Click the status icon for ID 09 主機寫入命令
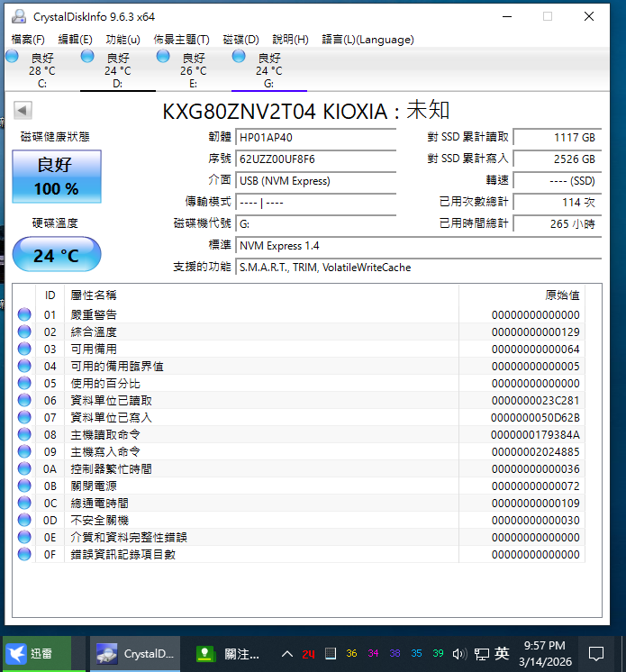Image resolution: width=626 pixels, height=672 pixels. (x=24, y=451)
